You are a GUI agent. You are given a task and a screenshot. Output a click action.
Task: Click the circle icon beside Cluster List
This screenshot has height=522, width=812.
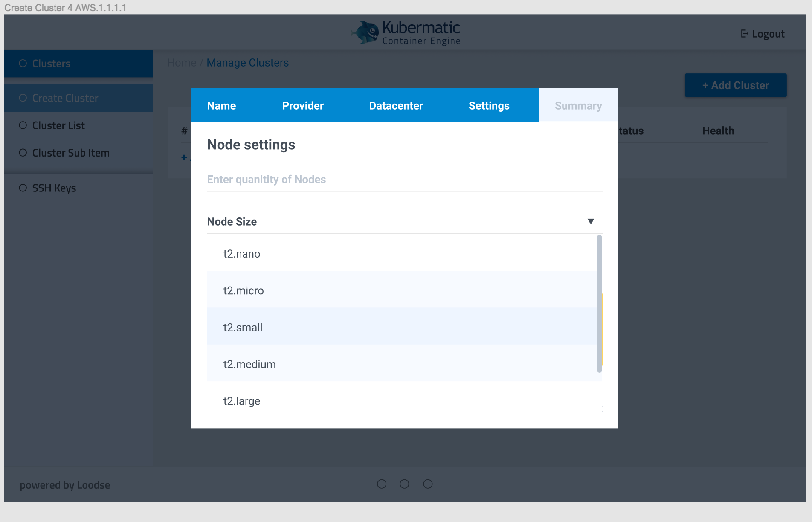[23, 125]
